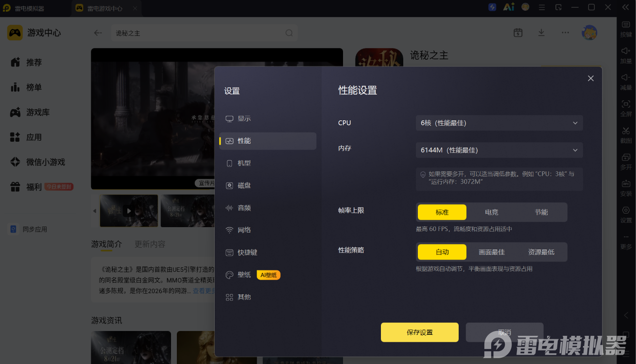Switch to the 更新内容 tab

coord(150,244)
